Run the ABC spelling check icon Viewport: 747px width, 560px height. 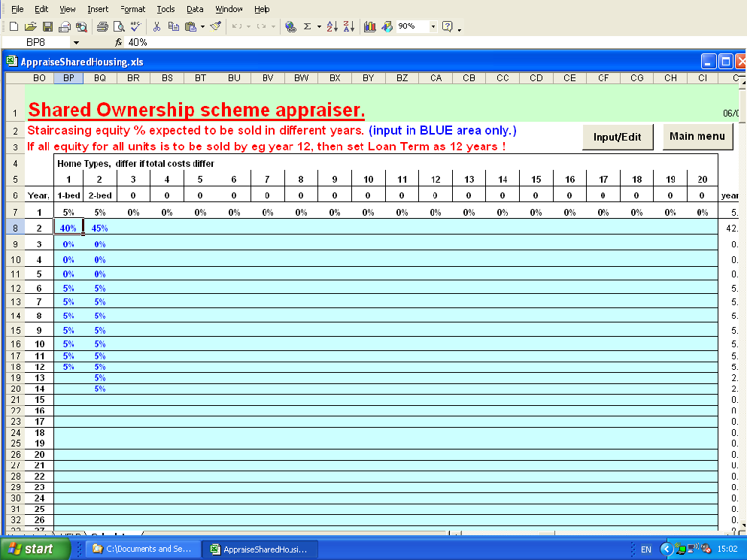(x=135, y=26)
